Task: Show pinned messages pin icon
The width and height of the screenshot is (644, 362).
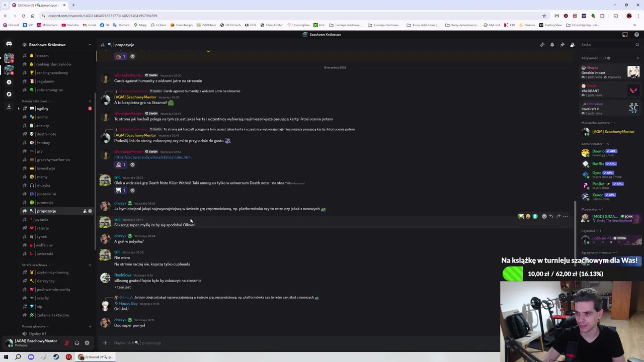Action: click(x=562, y=45)
